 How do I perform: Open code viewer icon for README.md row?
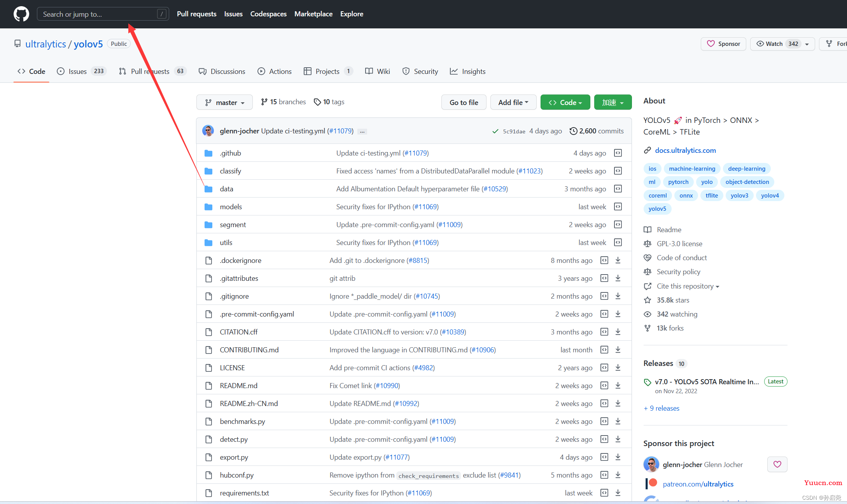(x=604, y=386)
